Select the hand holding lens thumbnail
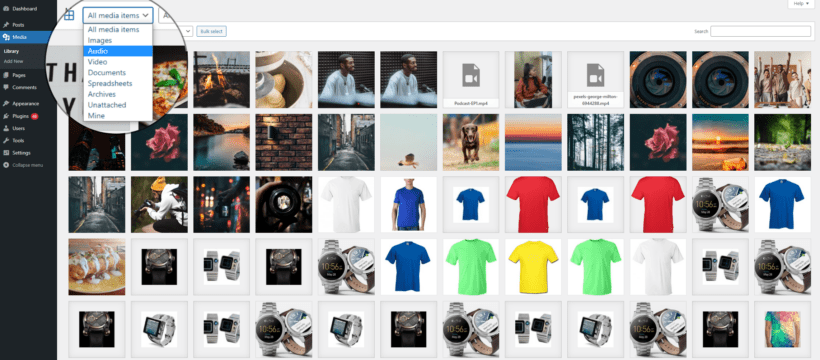 [x=284, y=205]
